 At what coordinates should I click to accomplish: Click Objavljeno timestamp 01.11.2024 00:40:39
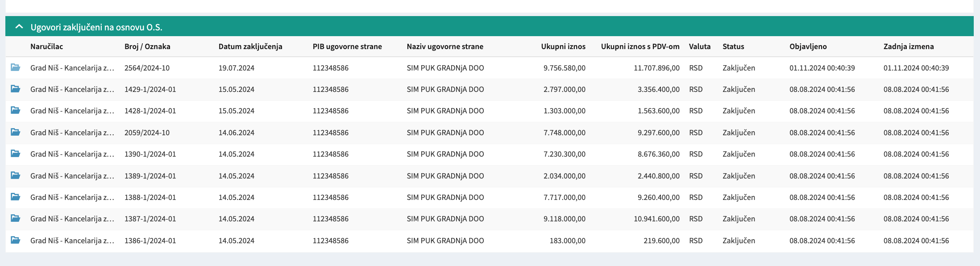pos(822,68)
